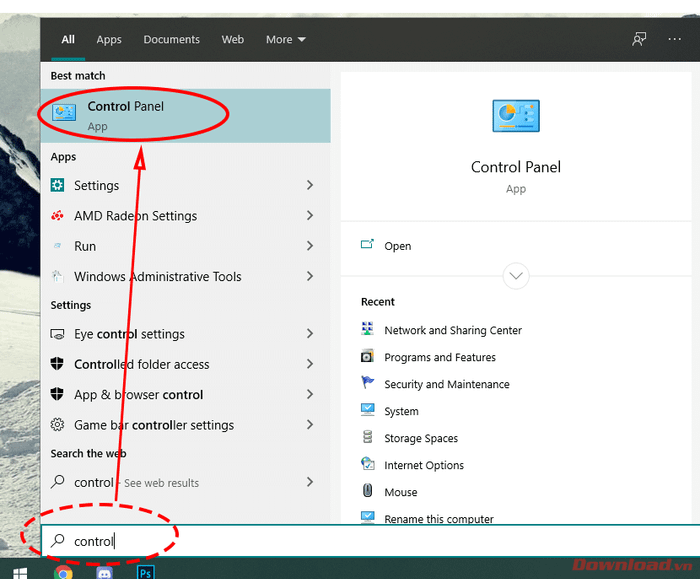Click the 'Windows Administrative Tools' result text
Screen dimensions: 700x579
tap(158, 276)
